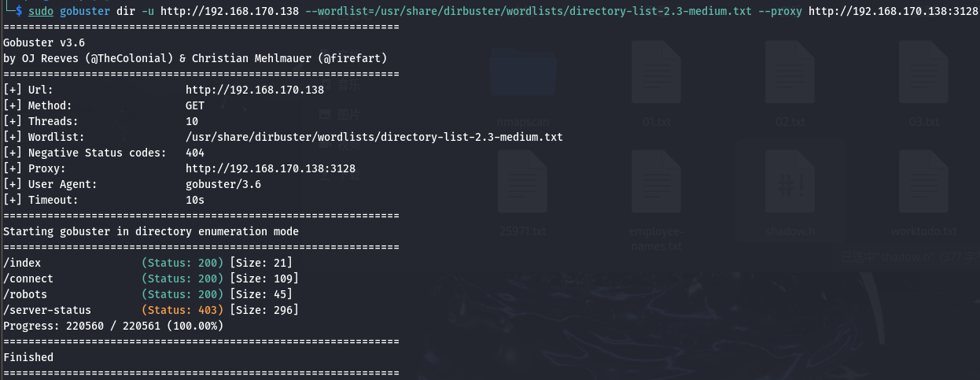
Task: Click the '[+] Negative Status codes:' label
Action: click(x=85, y=153)
